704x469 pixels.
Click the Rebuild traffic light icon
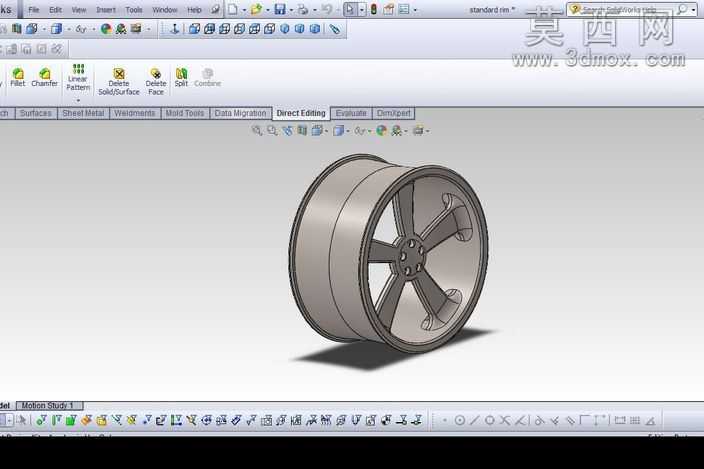tap(373, 9)
